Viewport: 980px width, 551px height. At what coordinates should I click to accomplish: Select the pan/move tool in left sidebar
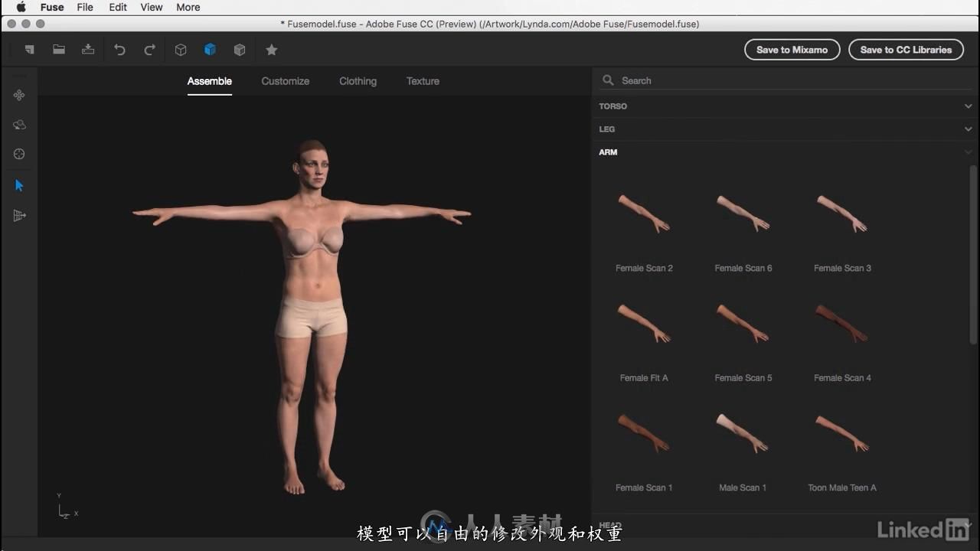click(19, 95)
